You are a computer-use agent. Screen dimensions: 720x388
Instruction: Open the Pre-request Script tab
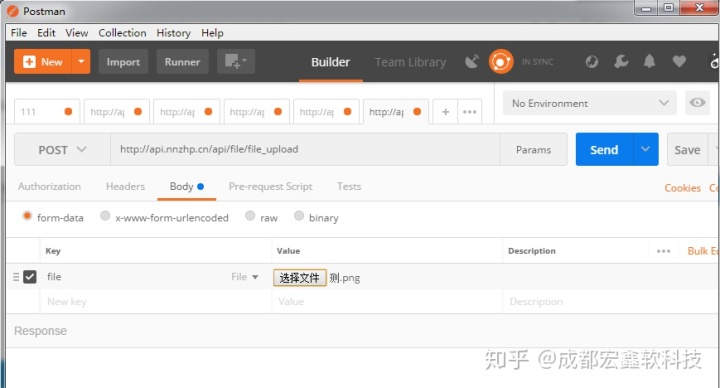click(270, 186)
